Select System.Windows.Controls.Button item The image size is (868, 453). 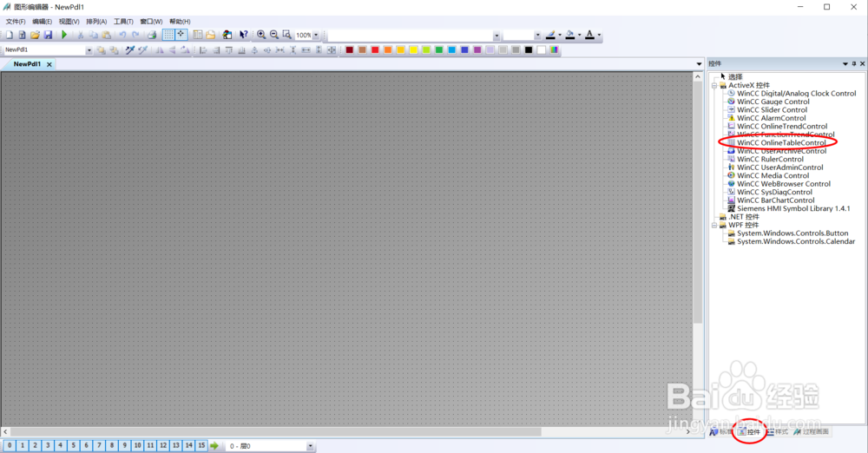[792, 233]
